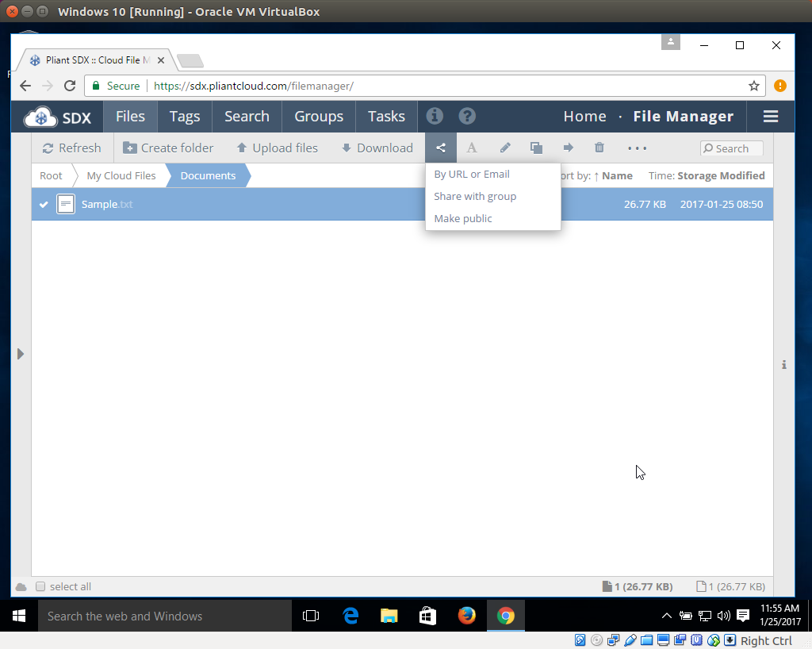The image size is (812, 649).
Task: Switch to the Files tab
Action: coord(131,117)
